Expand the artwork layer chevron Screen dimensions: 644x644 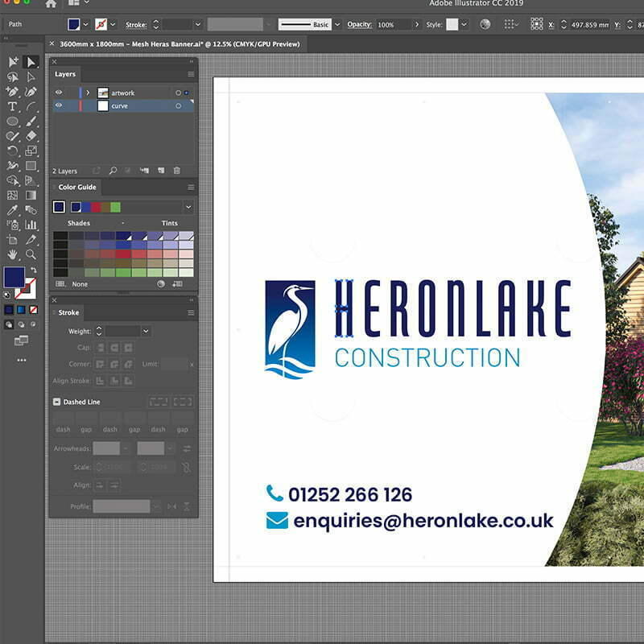[x=88, y=93]
